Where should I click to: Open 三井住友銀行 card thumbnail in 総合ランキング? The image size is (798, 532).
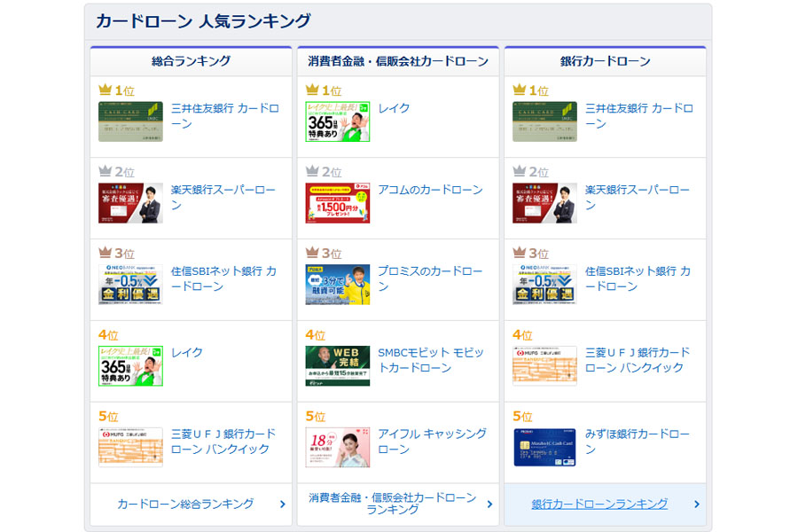click(x=131, y=121)
